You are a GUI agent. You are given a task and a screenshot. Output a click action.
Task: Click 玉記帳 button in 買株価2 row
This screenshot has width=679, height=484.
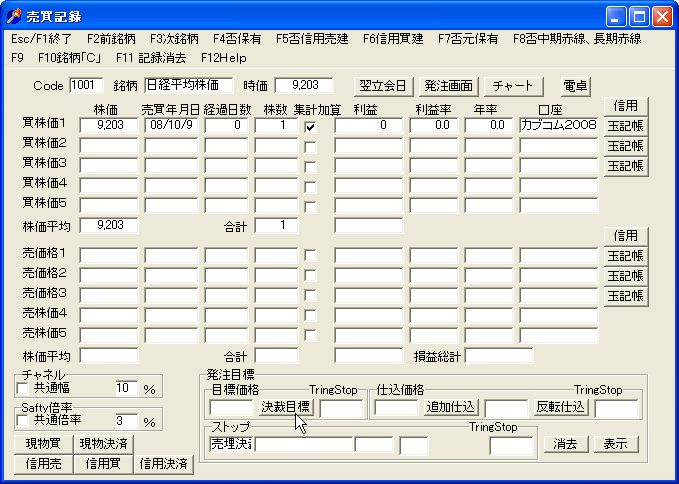coord(625,145)
